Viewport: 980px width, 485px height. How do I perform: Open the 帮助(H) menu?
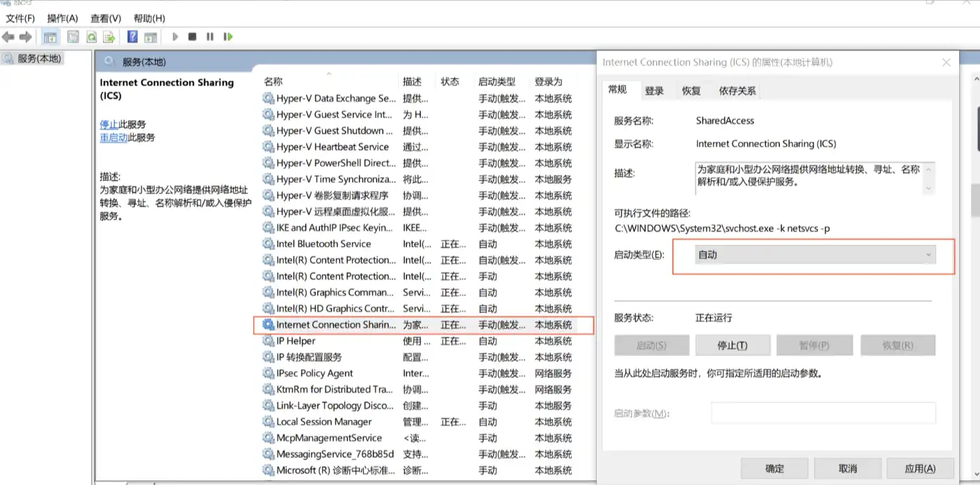149,18
